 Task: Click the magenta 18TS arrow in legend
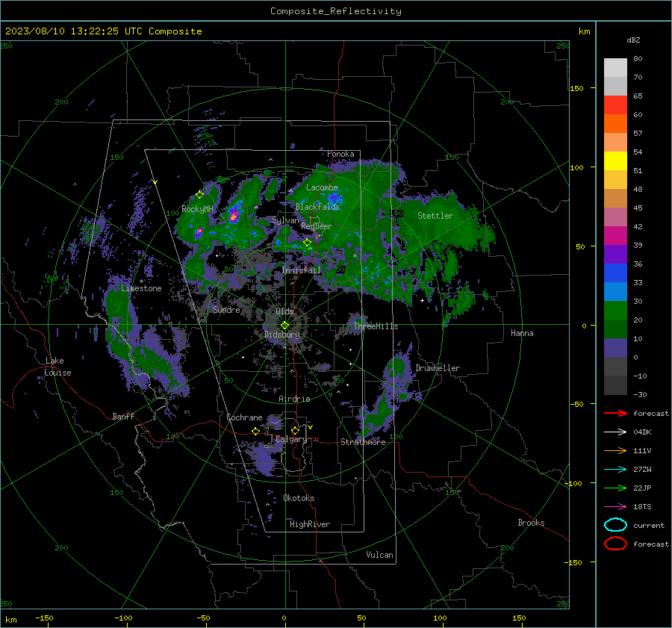pos(615,507)
